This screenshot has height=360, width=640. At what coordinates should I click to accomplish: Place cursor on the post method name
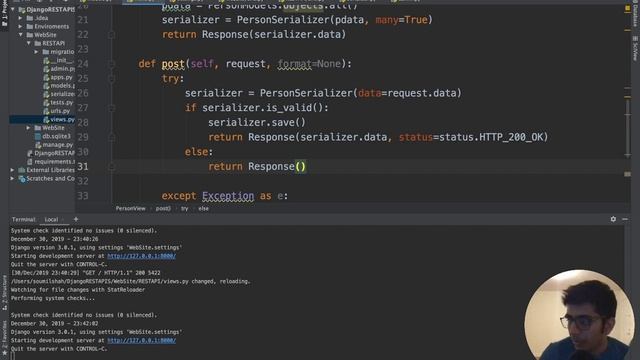[x=173, y=64]
